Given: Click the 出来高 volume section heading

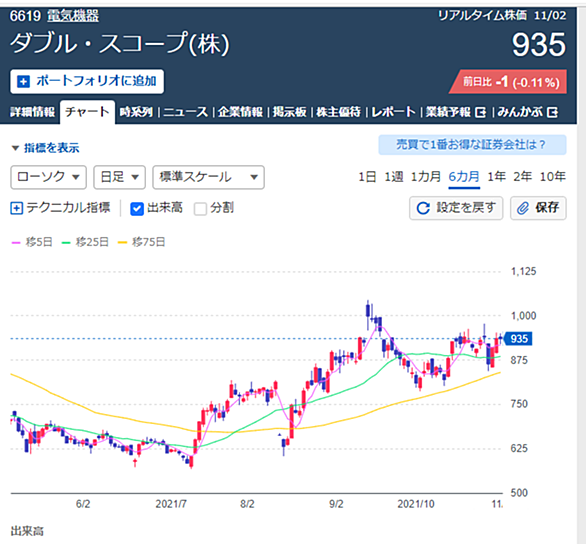Looking at the screenshot, I should pyautogui.click(x=27, y=531).
